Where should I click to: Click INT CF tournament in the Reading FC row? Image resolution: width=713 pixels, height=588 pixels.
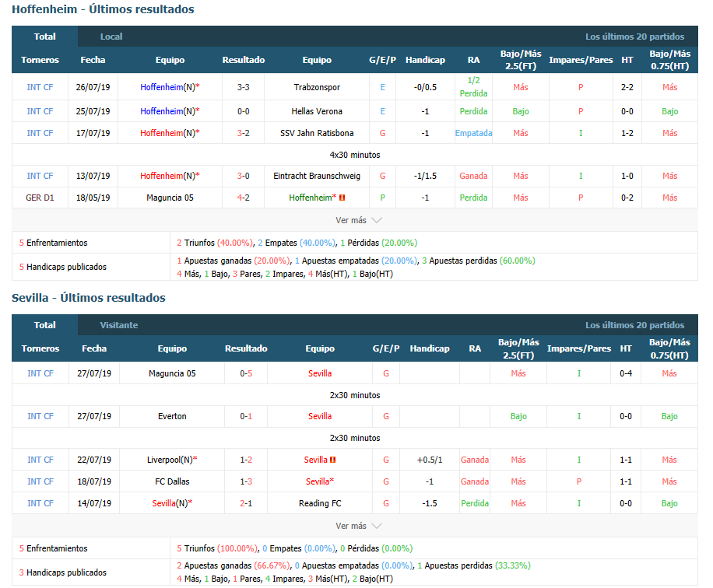point(40,503)
